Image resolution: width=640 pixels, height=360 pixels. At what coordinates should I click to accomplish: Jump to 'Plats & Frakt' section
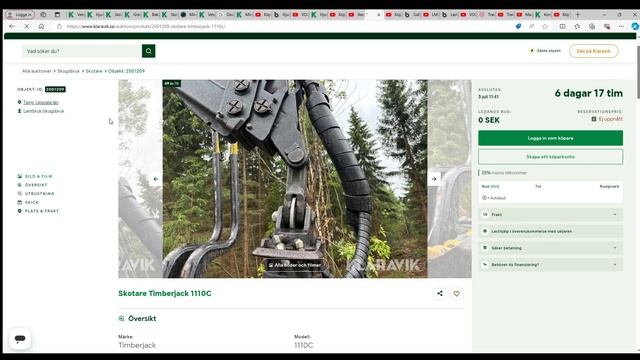[38, 211]
